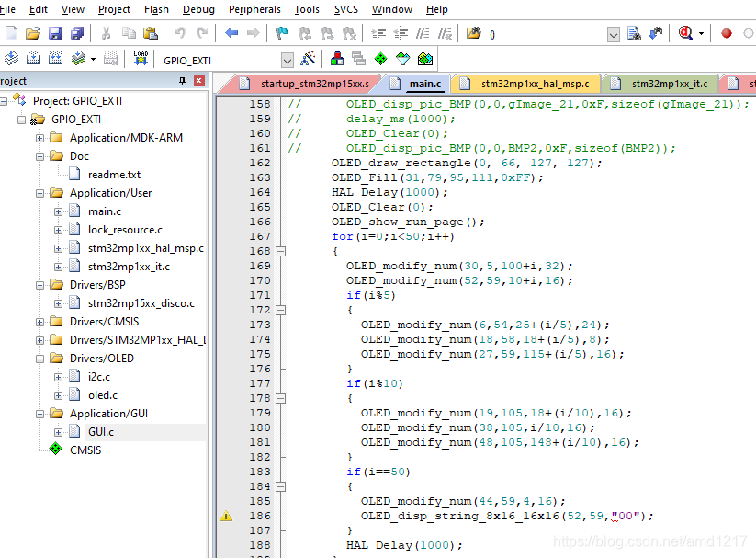This screenshot has width=756, height=558.
Task: Build target files using the Build icon
Action: tap(33, 59)
